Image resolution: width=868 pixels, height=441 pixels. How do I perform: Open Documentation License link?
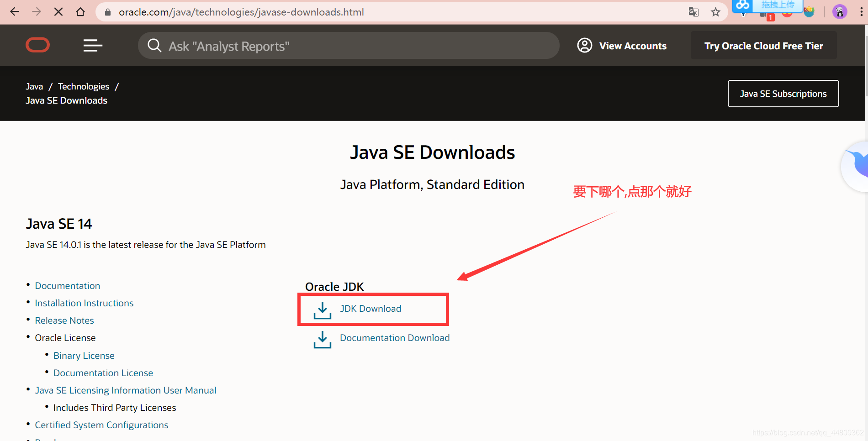[x=103, y=373]
